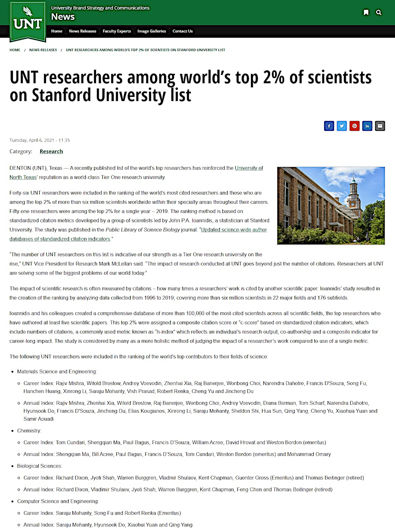Image resolution: width=395 pixels, height=532 pixels.
Task: Open News Releases menu item
Action: click(x=83, y=31)
